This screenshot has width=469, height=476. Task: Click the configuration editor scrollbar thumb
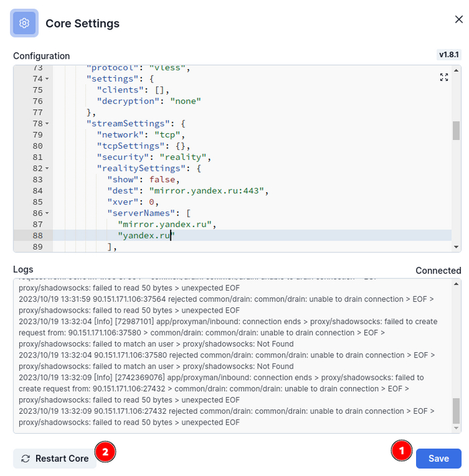456,131
